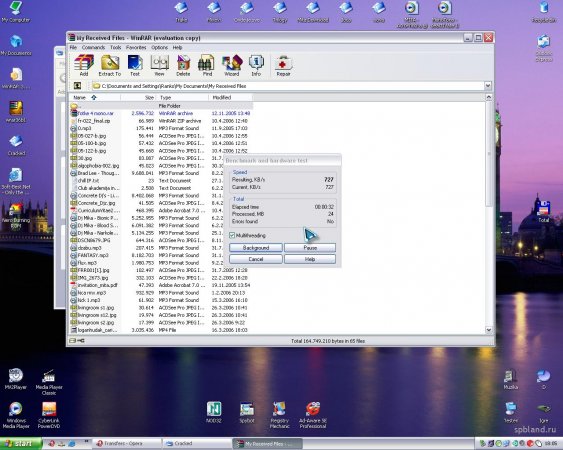Open the Muzika desktop icon

510,379
